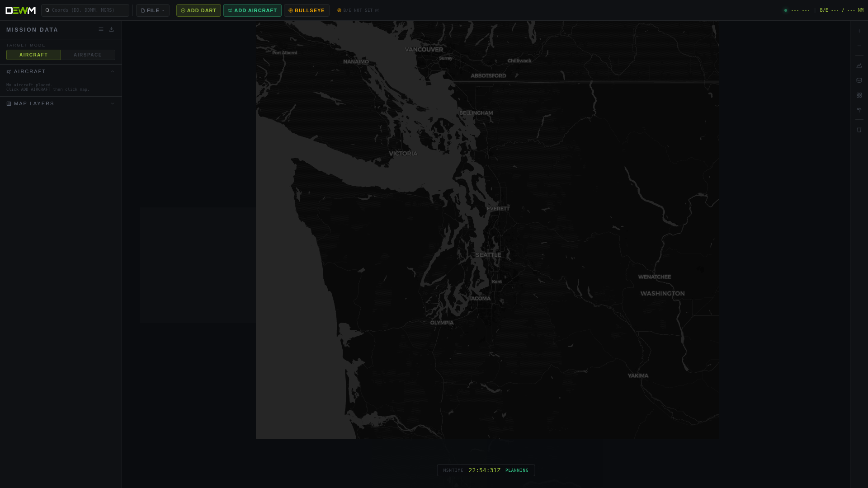Image resolution: width=868 pixels, height=488 pixels.
Task: Switch target mode to AIRSPACE
Action: coord(88,55)
